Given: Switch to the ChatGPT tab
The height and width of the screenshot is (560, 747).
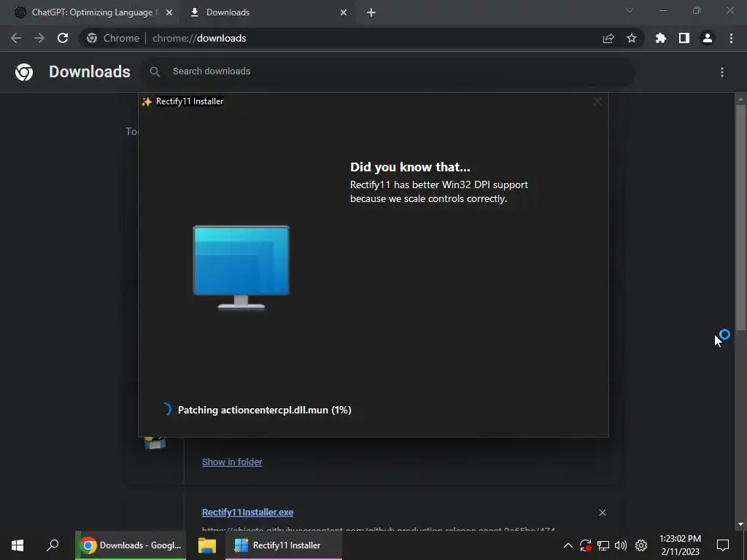Looking at the screenshot, I should pyautogui.click(x=92, y=12).
